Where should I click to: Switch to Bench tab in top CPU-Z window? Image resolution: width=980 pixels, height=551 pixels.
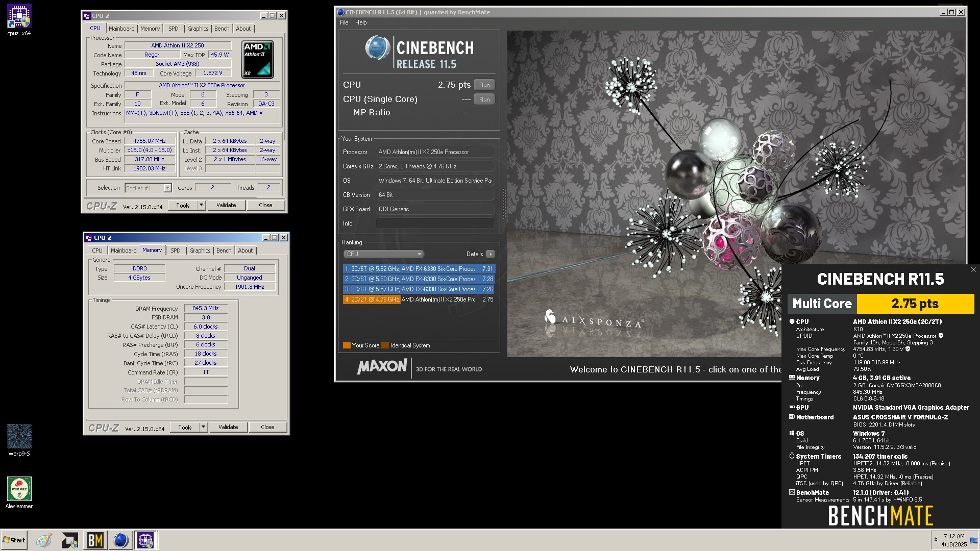pyautogui.click(x=222, y=29)
